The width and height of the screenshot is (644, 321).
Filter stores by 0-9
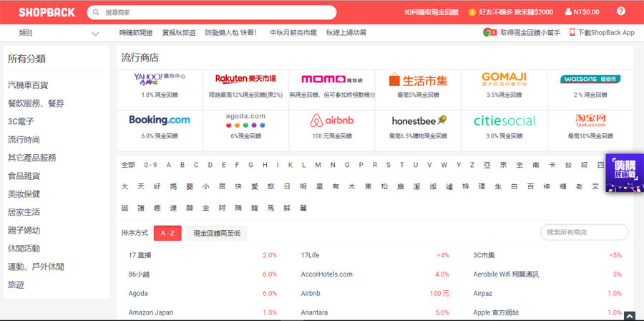point(150,165)
